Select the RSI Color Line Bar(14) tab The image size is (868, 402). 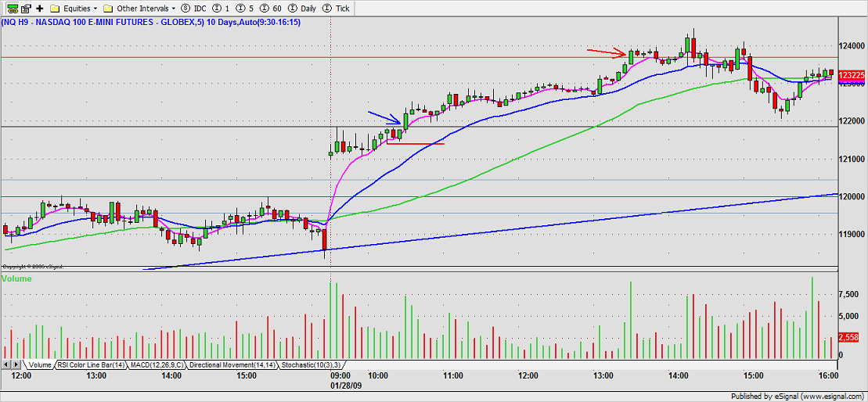point(92,365)
